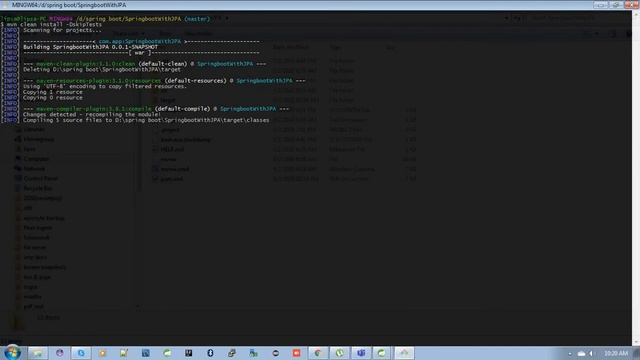Click the 'Building SpringbootWithJPA 0.0.1-SNAPSHOT' line
The image size is (640, 360).
90,47
